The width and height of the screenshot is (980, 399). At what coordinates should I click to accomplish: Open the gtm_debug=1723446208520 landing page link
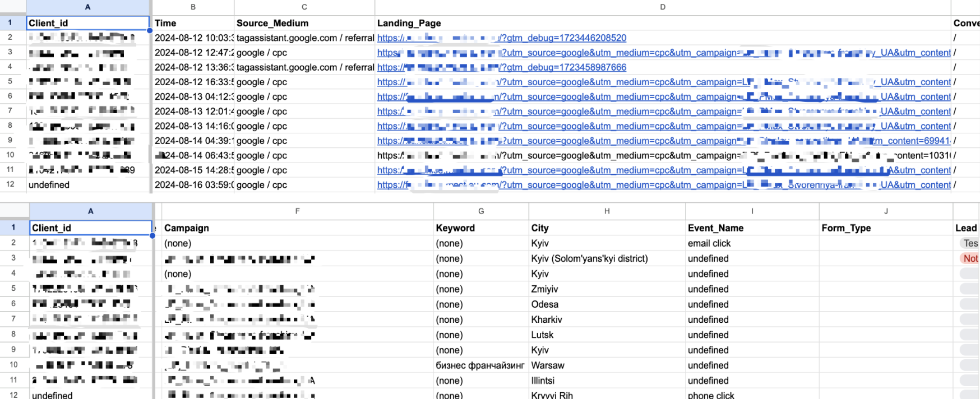coord(502,38)
